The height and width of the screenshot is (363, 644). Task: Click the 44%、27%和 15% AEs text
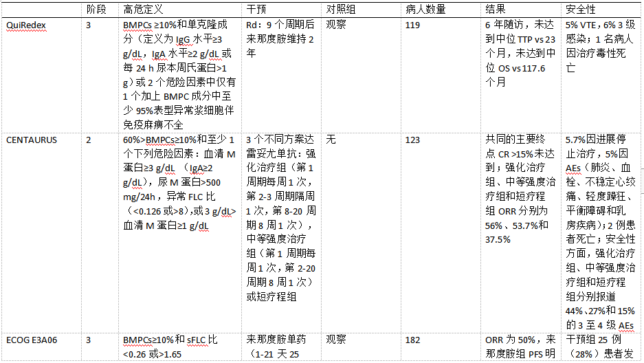coord(600,311)
